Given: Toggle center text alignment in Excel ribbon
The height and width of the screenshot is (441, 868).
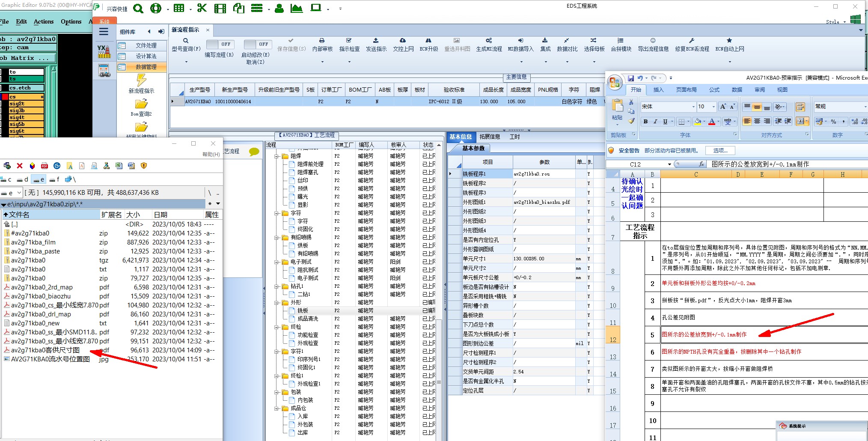Looking at the screenshot, I should point(757,122).
